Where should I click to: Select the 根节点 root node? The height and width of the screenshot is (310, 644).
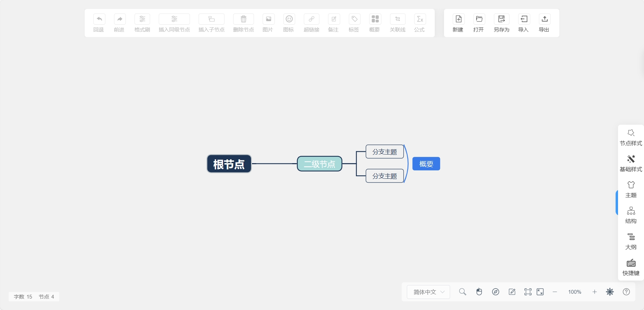pyautogui.click(x=229, y=164)
